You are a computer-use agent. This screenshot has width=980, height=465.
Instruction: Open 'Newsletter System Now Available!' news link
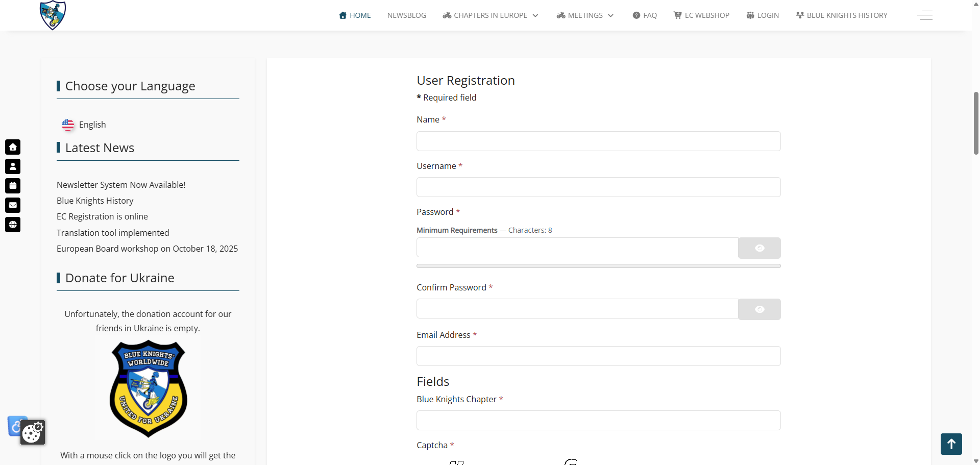point(121,185)
